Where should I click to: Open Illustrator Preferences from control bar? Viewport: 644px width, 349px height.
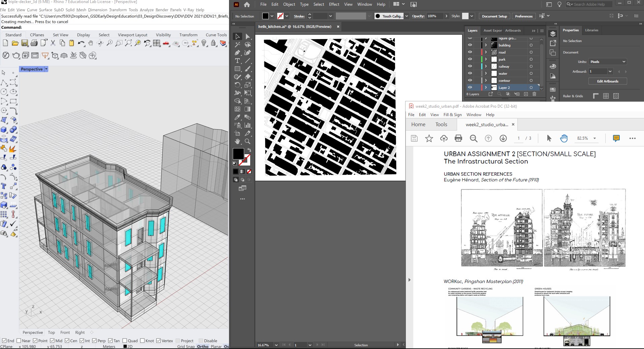tap(523, 16)
